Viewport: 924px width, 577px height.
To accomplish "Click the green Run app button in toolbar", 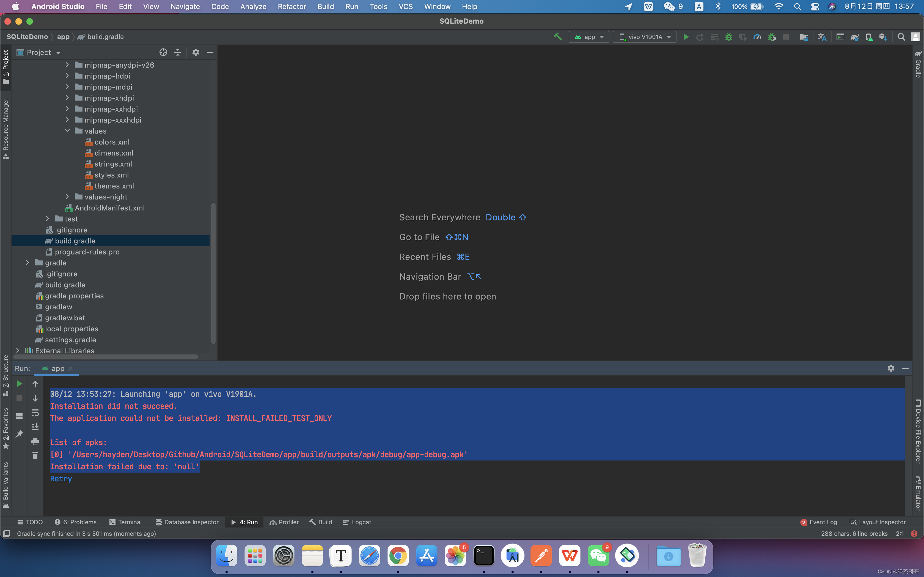I will tap(686, 37).
